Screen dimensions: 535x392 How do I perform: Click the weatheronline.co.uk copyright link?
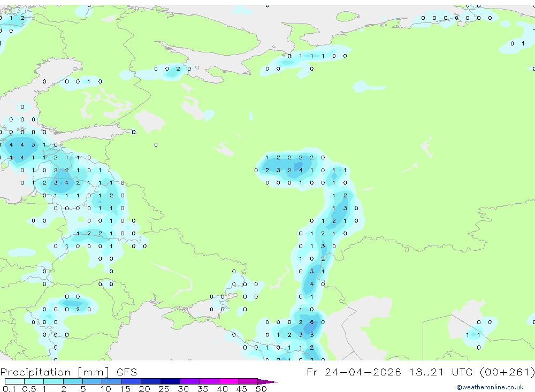coord(490,387)
